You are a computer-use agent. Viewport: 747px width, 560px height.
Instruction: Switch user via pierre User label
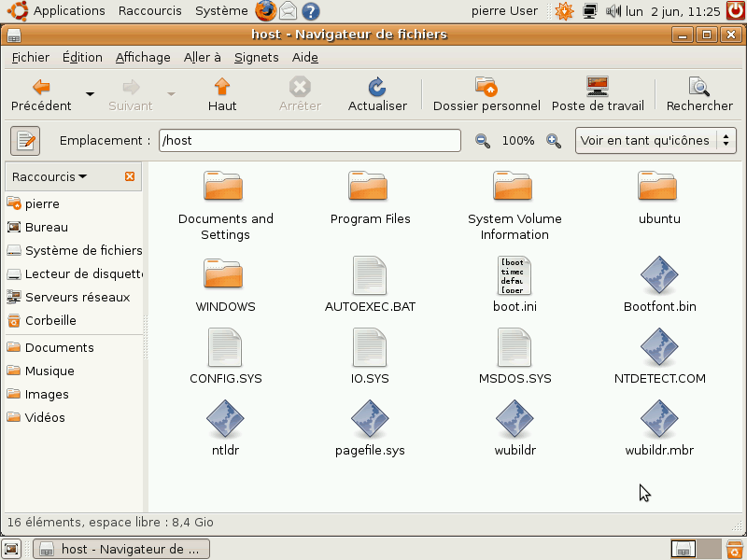point(504,11)
